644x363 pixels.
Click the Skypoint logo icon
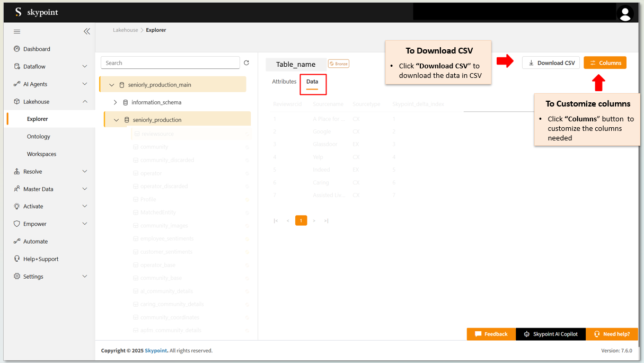tap(18, 12)
